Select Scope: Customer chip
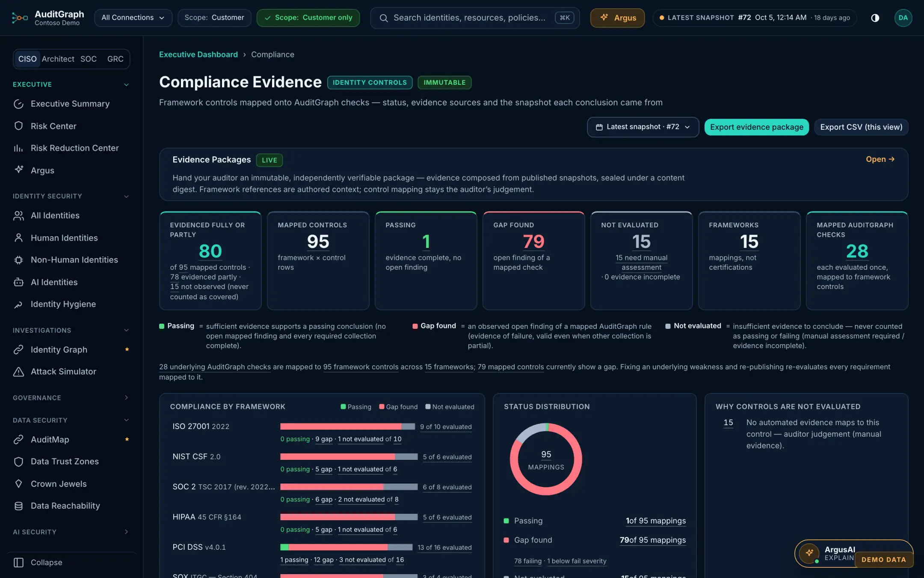 click(214, 18)
